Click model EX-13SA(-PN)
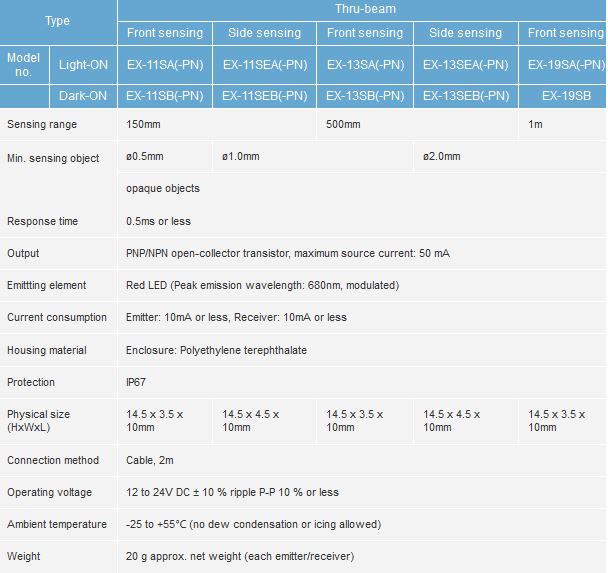 [x=365, y=65]
